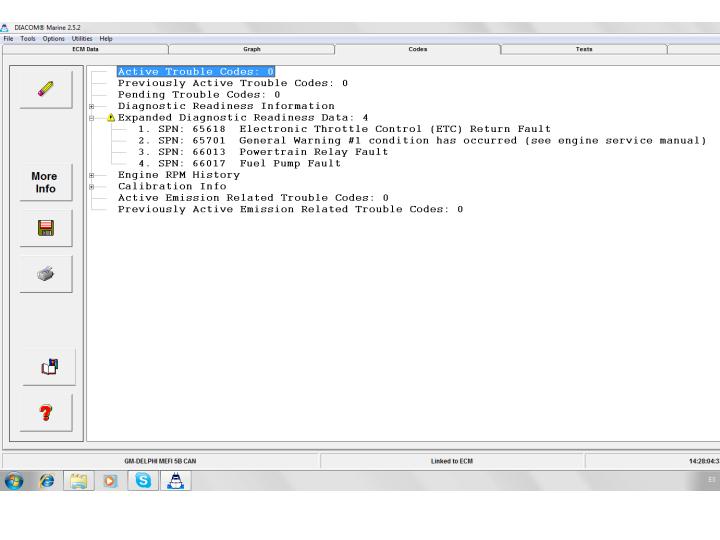Open Skype from the taskbar

click(x=142, y=480)
